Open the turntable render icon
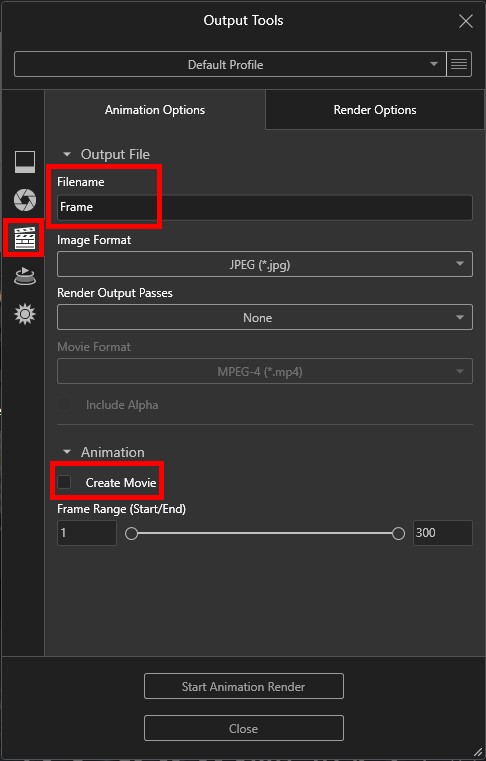This screenshot has width=486, height=761. [x=24, y=276]
